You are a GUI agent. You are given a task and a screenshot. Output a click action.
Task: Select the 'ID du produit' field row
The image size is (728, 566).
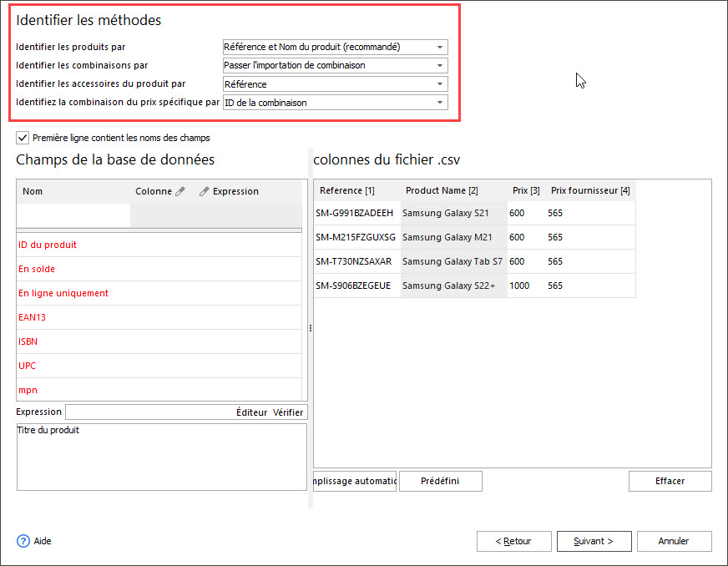[x=159, y=245]
